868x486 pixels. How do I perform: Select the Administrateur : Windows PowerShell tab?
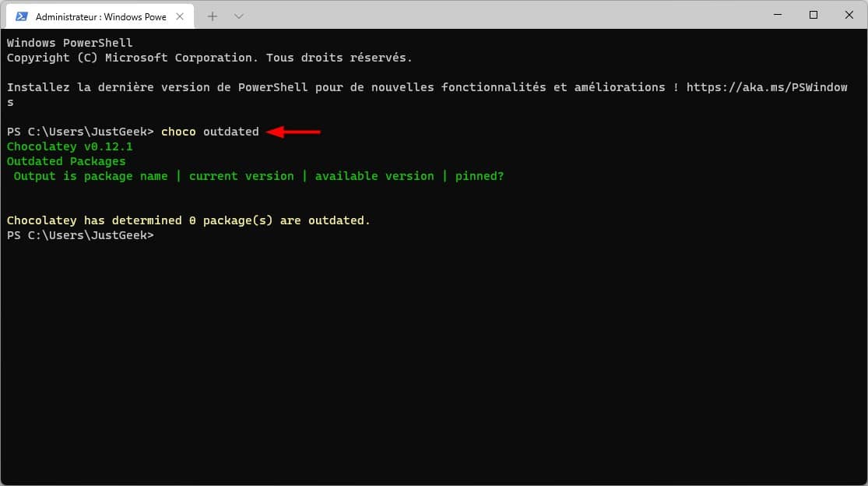[100, 16]
